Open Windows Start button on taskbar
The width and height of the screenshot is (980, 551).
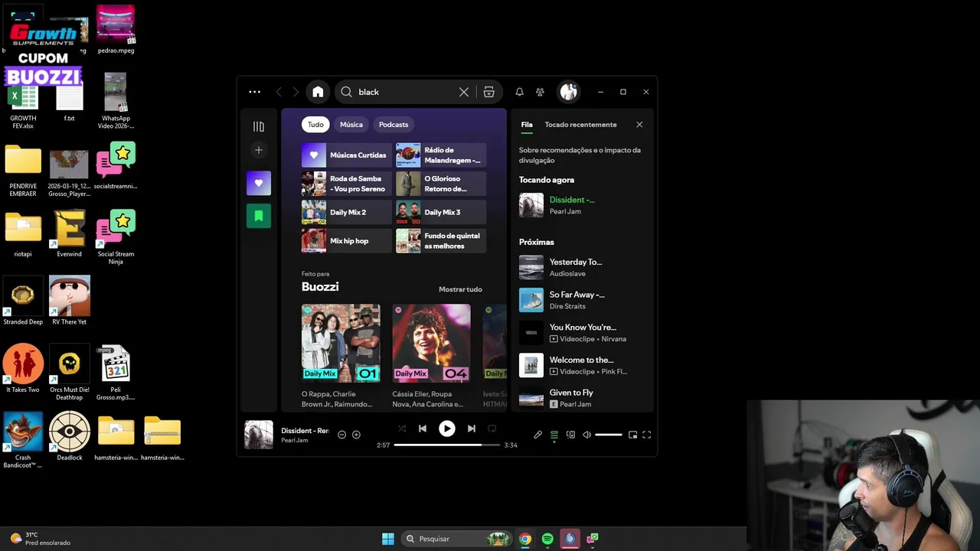[x=388, y=539]
